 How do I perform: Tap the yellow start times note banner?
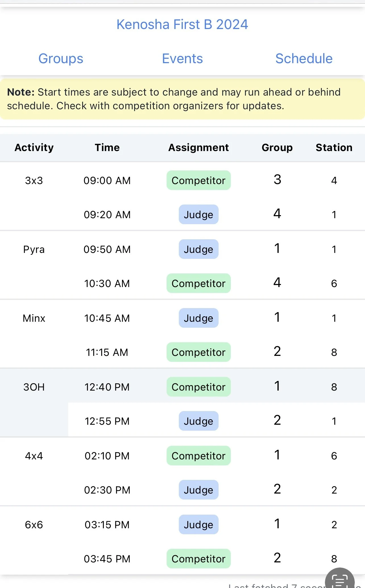[182, 99]
